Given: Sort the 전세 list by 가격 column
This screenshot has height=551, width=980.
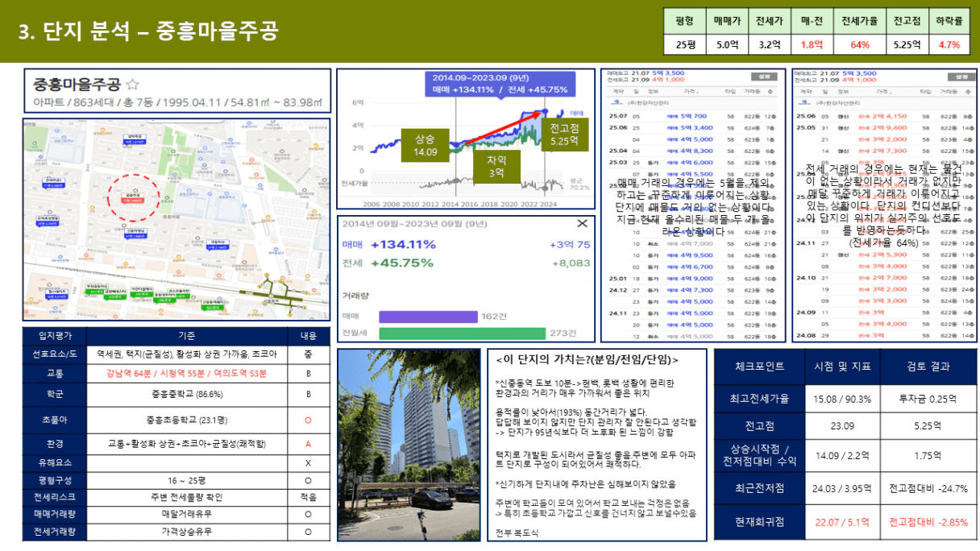Looking at the screenshot, I should (x=884, y=92).
